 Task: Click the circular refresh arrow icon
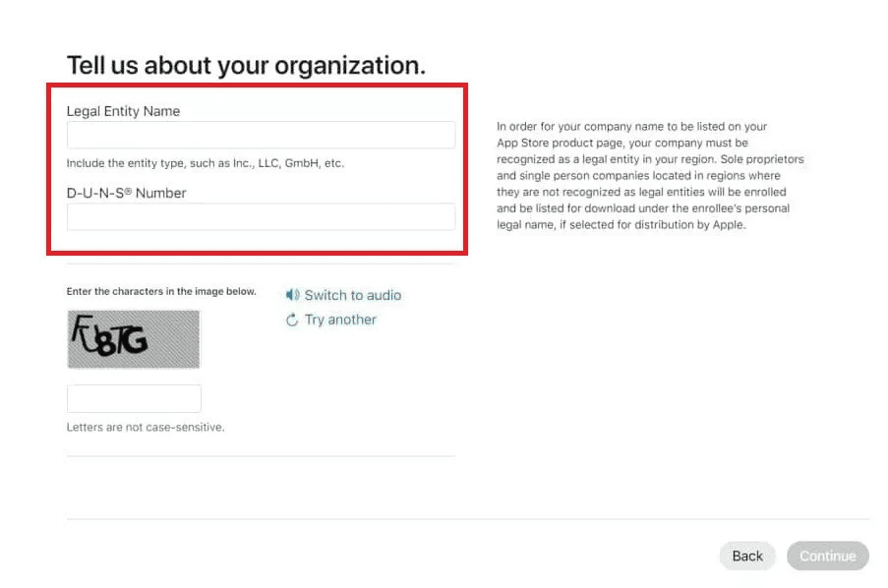tap(292, 320)
